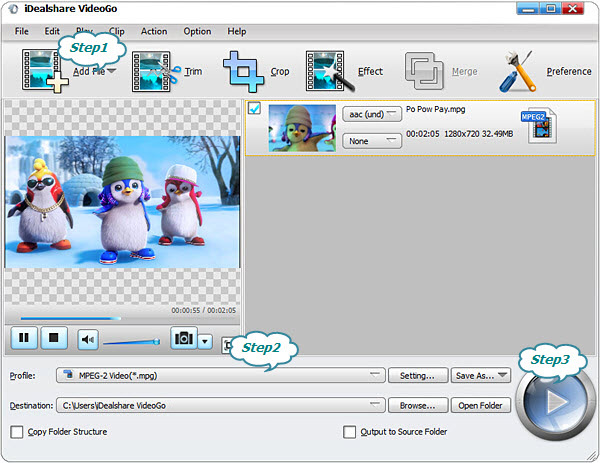The height and width of the screenshot is (463, 600).
Task: Click the Effect label
Action: pos(370,71)
